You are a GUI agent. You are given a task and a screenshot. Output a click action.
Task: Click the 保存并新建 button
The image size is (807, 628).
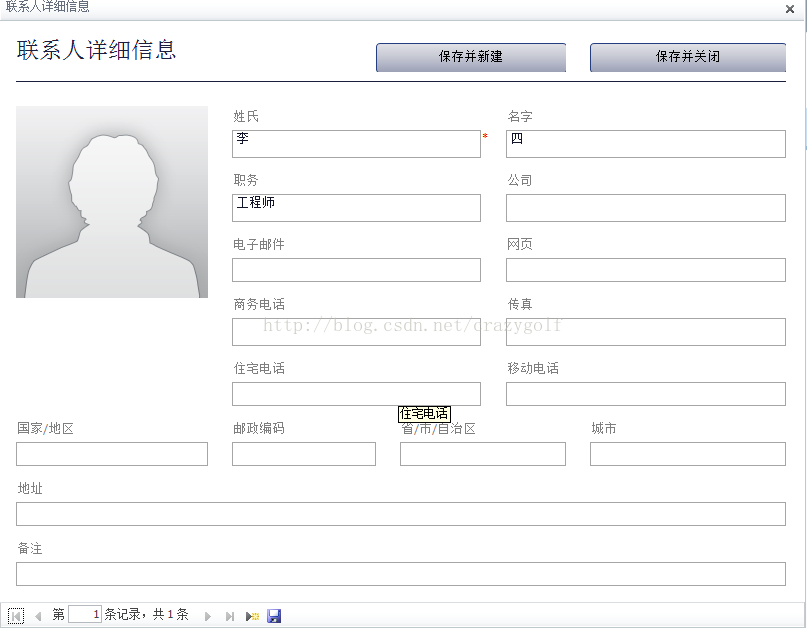(471, 57)
